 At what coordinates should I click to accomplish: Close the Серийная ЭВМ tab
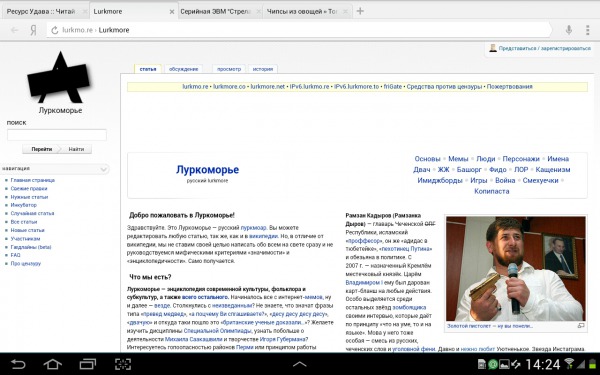point(259,12)
